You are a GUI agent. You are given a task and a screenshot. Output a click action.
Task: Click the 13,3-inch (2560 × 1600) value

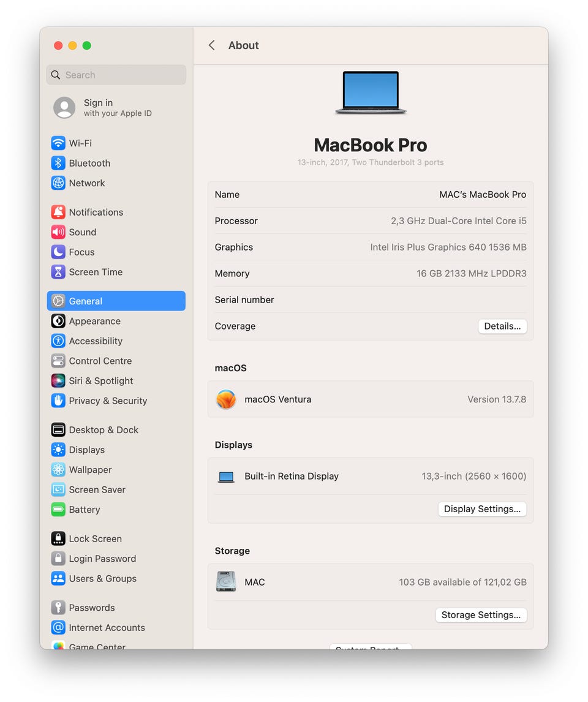[x=474, y=477]
